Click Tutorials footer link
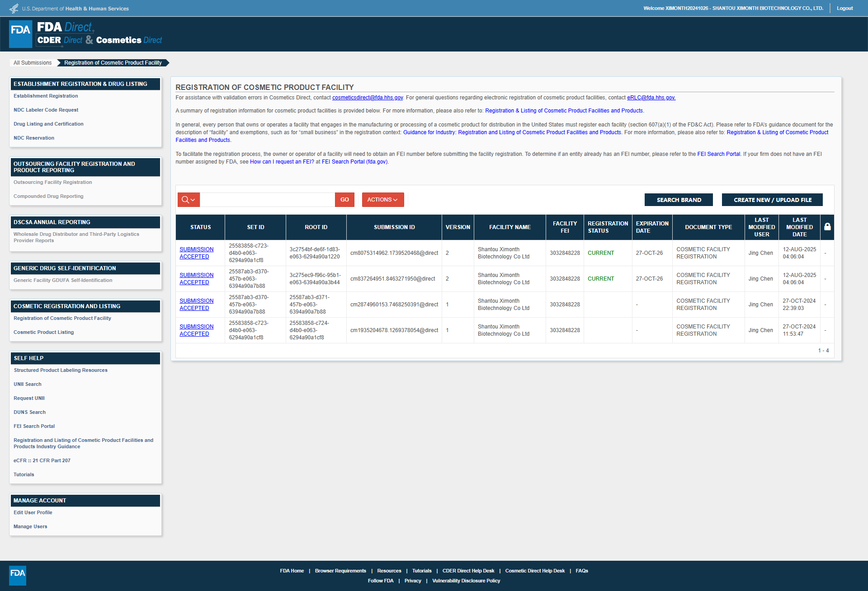 422,571
